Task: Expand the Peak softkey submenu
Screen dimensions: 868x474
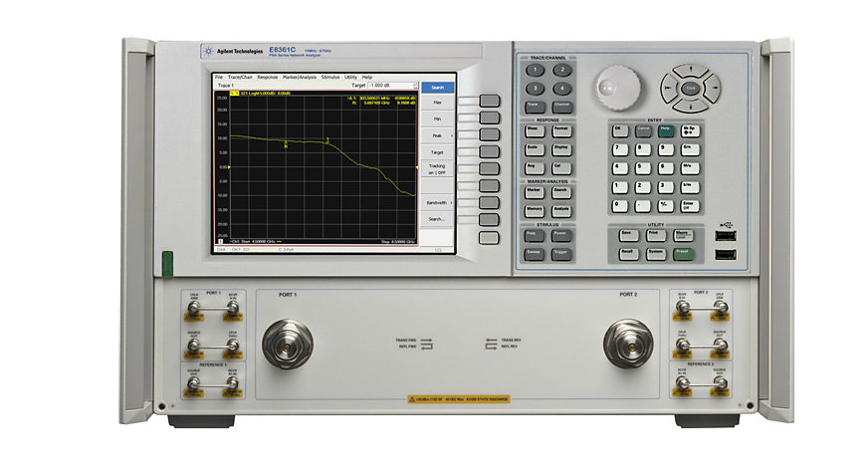Action: click(437, 135)
